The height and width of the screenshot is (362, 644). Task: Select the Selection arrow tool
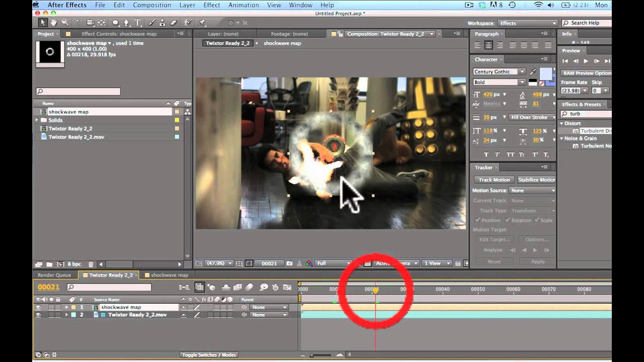(x=43, y=23)
